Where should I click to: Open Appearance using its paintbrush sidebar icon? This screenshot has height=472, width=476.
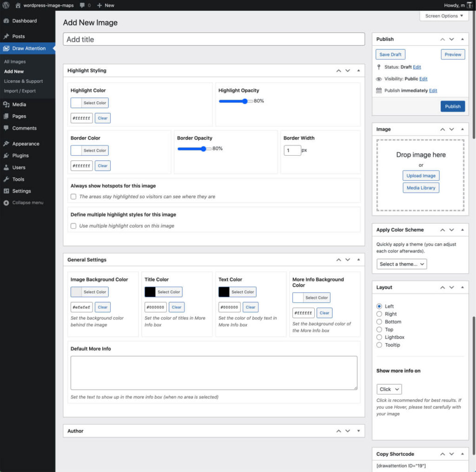point(6,143)
